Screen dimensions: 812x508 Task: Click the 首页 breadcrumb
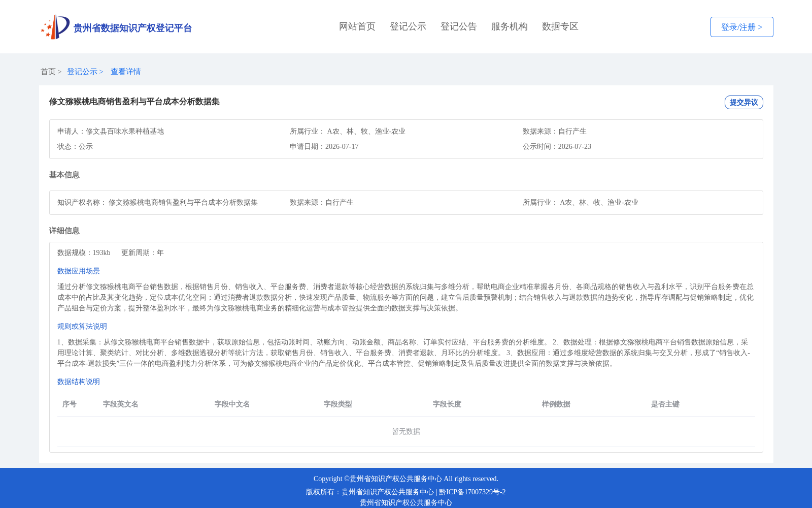tap(48, 72)
